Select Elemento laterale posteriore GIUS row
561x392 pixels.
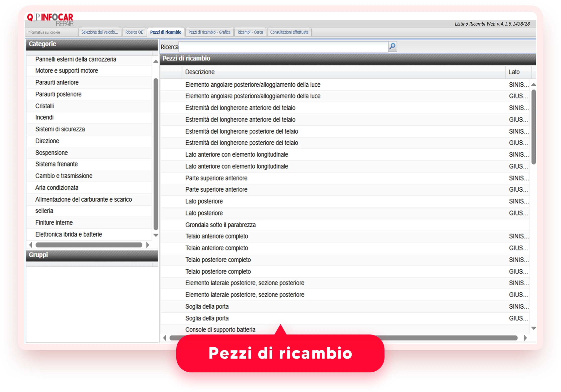345,295
